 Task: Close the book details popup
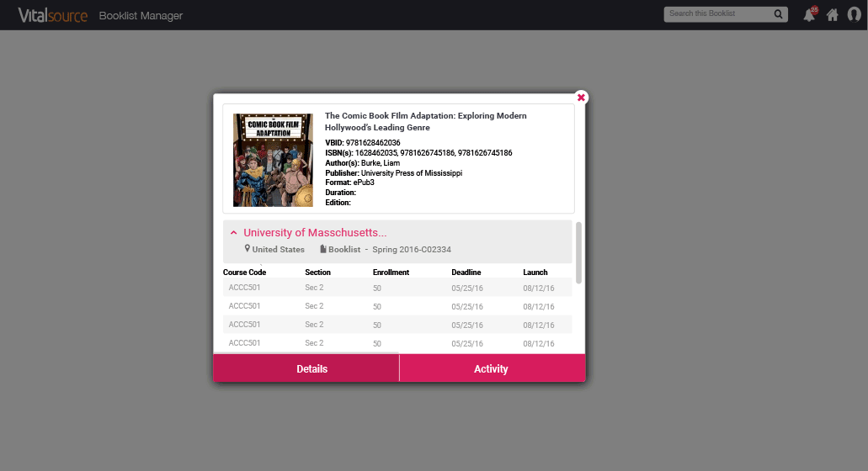click(x=581, y=98)
